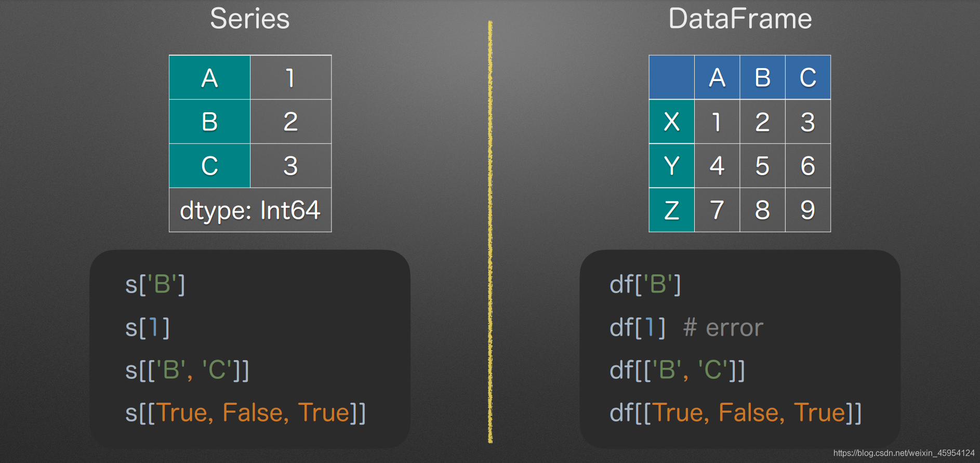Click the DataFrame cell containing 6
Viewport: 980px width, 463px height.
tap(808, 166)
